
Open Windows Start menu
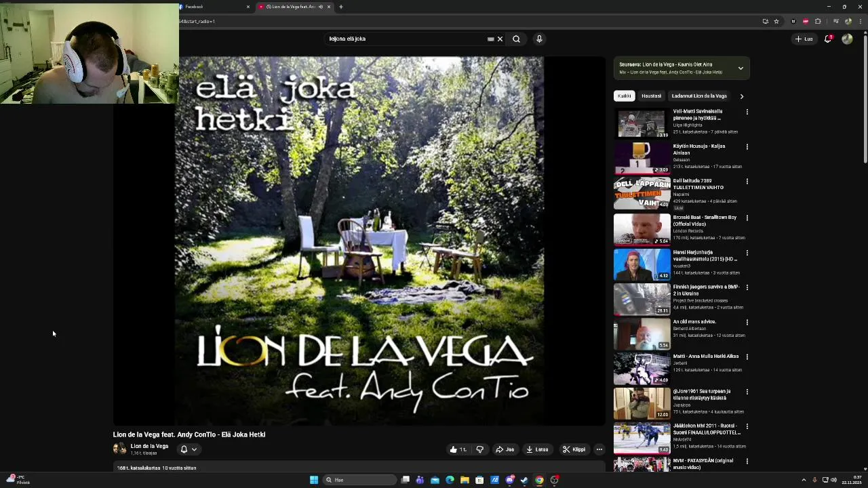click(x=314, y=480)
